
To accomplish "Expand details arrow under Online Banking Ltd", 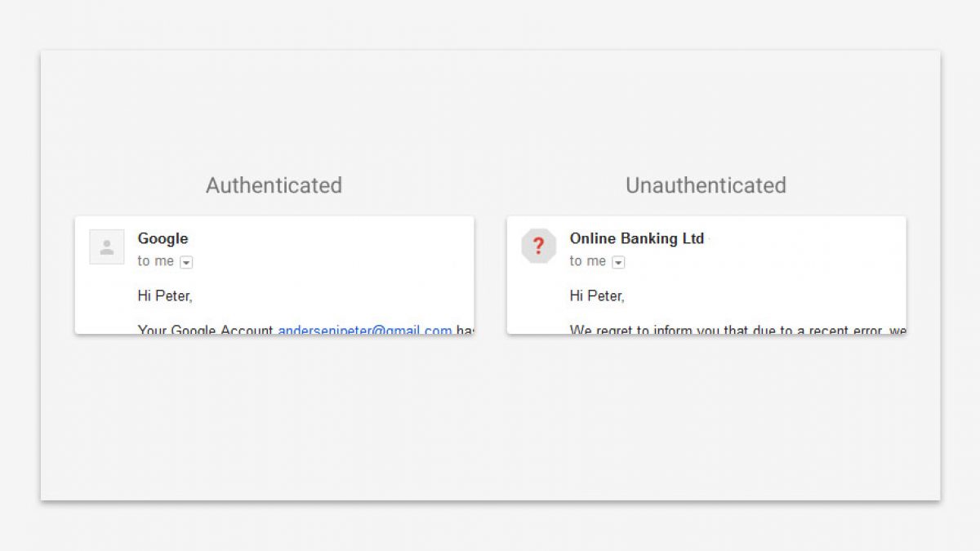I will click(618, 262).
